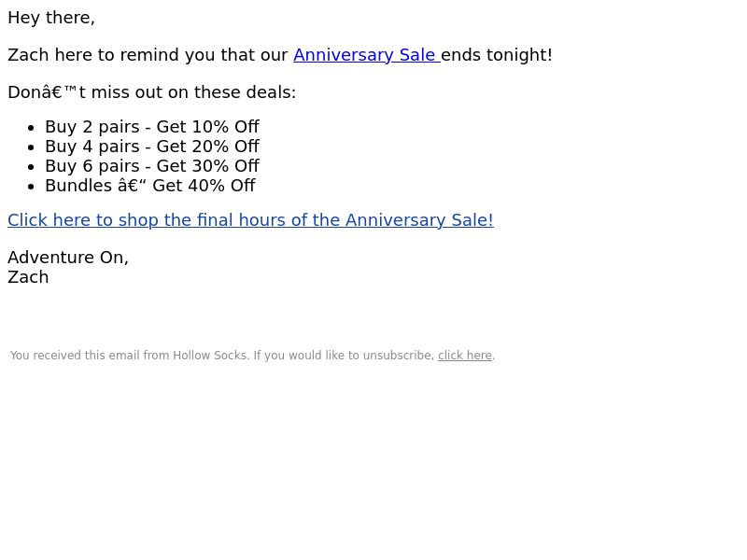Click the 'Hey there,' greeting text
The height and width of the screenshot is (560, 747).
click(x=51, y=18)
